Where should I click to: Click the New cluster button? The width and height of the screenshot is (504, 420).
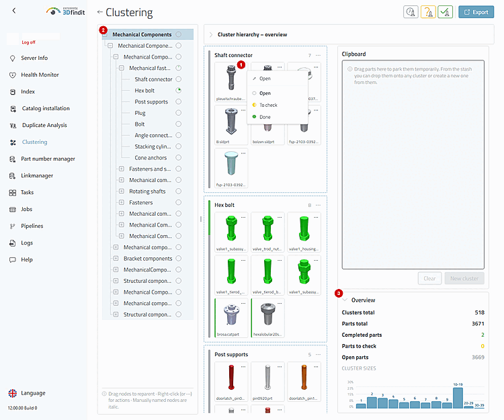464,278
